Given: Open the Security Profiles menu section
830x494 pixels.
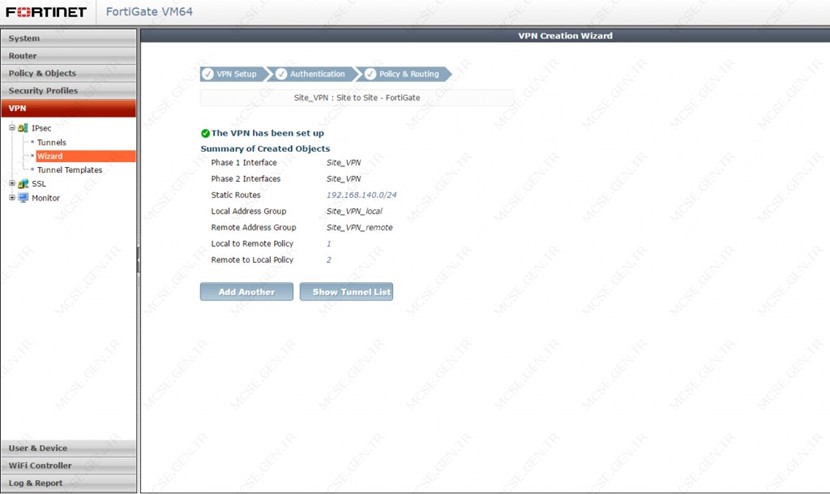Looking at the screenshot, I should 68,91.
